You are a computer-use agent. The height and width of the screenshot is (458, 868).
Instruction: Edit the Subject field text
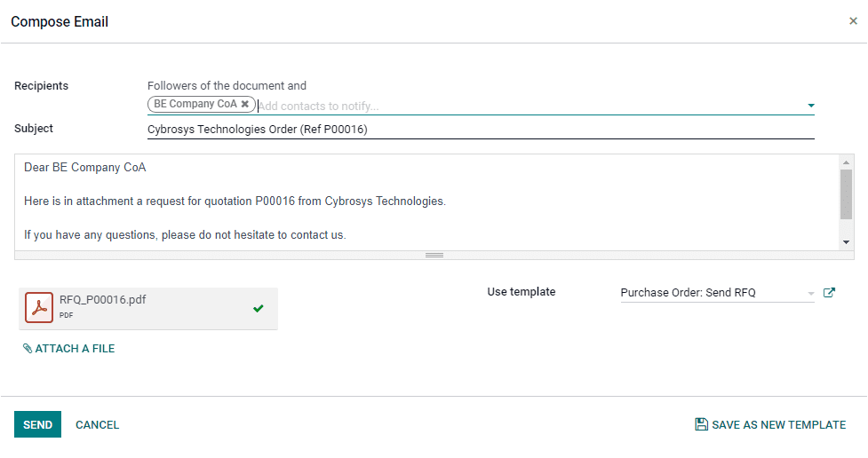click(x=481, y=130)
